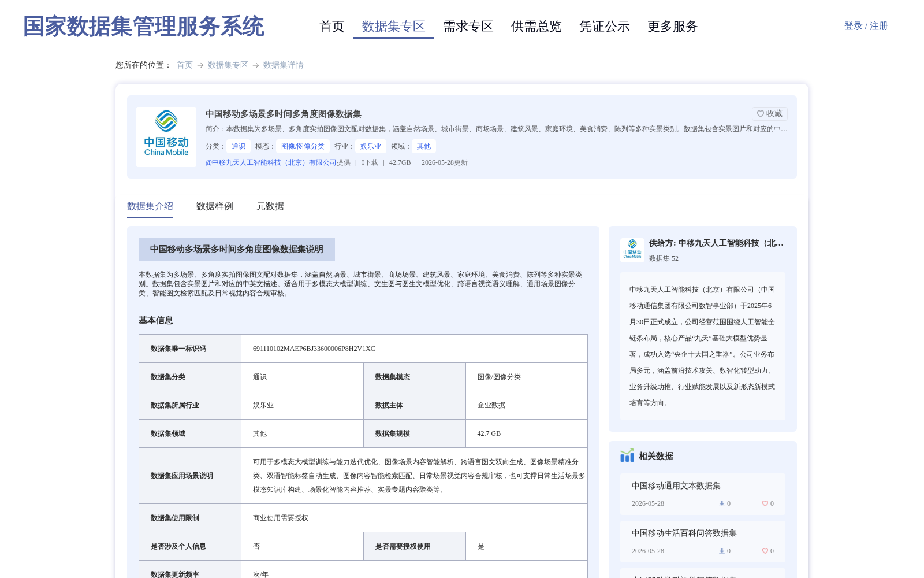Open 供需总览 in the navigation bar
Screen dimensions: 924x578
point(536,27)
